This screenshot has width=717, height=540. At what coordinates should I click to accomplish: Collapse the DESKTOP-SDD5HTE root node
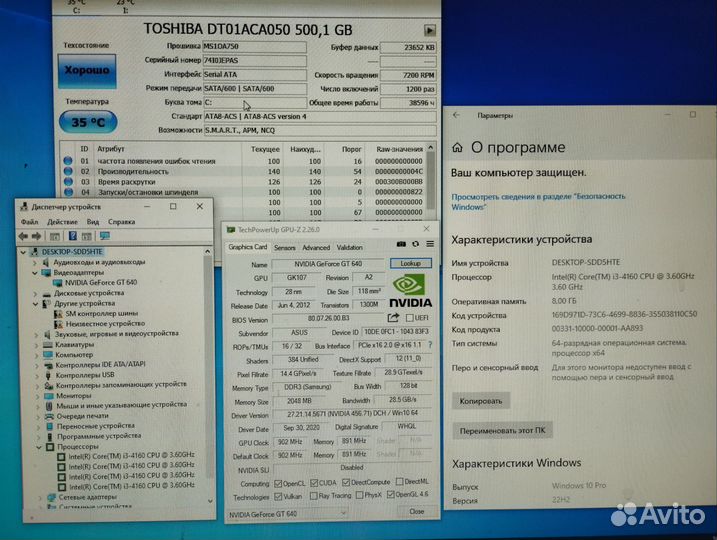click(x=23, y=252)
